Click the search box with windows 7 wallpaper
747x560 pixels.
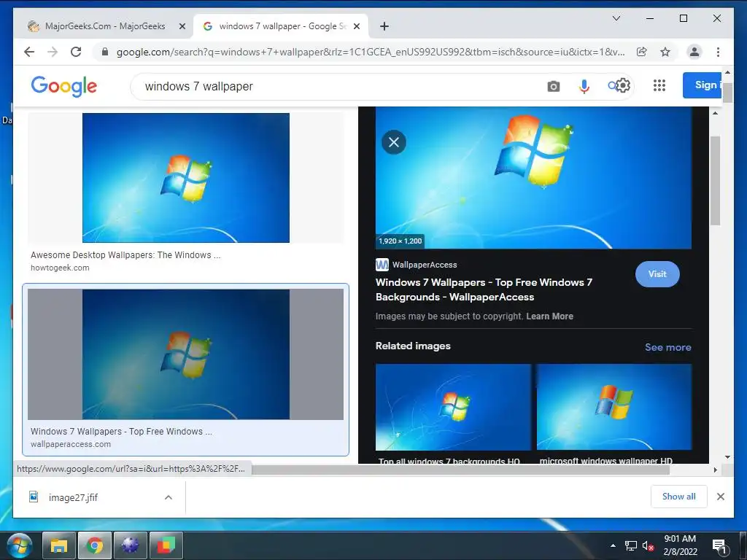pyautogui.click(x=333, y=86)
